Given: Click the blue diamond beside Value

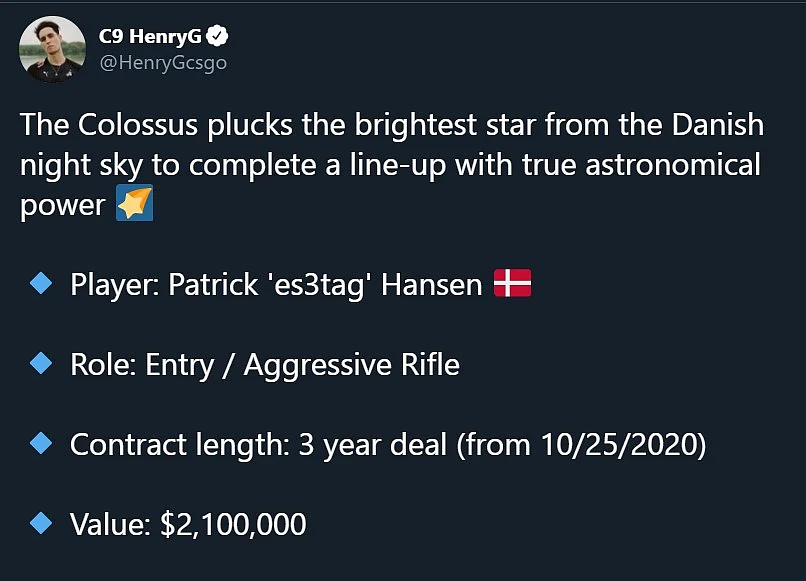Looking at the screenshot, I should 41,523.
